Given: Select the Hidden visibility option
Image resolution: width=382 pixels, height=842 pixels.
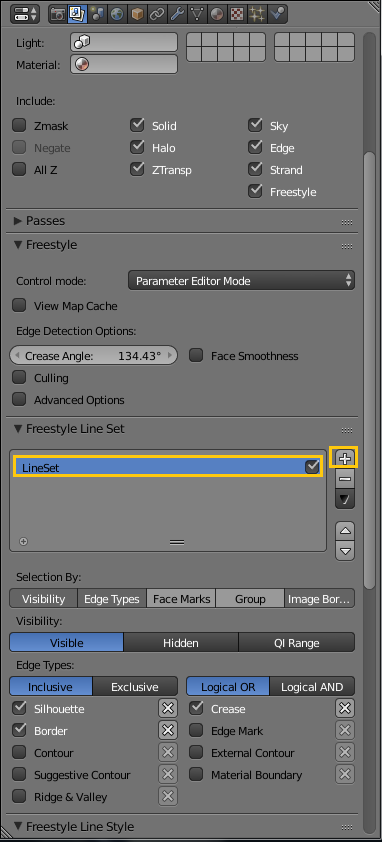Looking at the screenshot, I should point(181,643).
